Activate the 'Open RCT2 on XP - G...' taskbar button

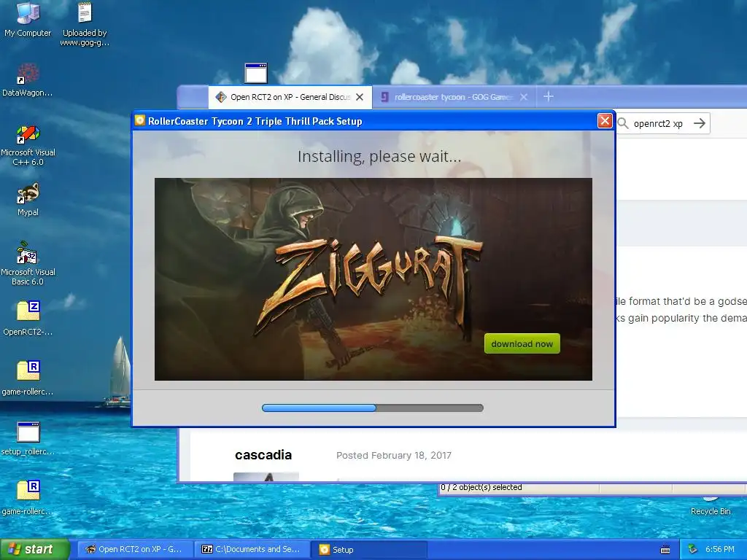[135, 550]
